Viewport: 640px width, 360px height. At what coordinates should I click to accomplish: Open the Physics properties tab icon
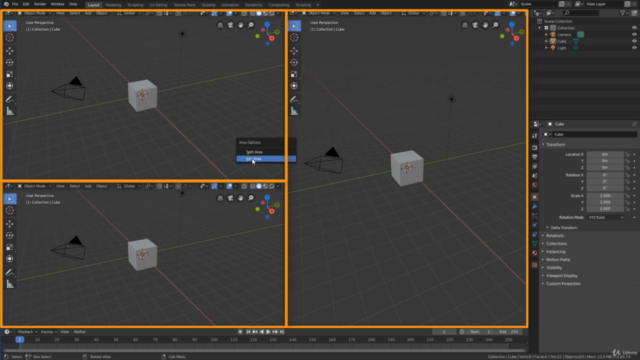coord(535,225)
